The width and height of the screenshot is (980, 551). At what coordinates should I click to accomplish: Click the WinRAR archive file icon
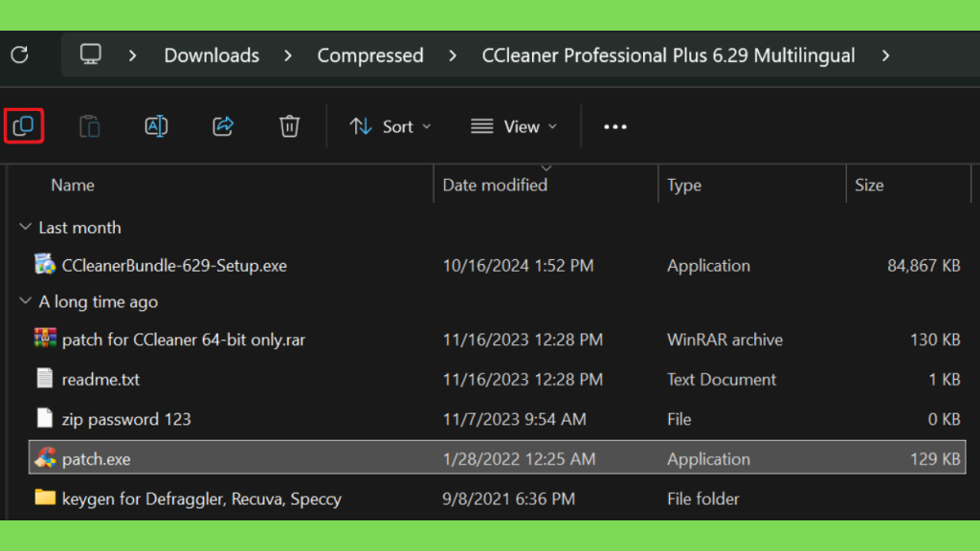click(45, 339)
